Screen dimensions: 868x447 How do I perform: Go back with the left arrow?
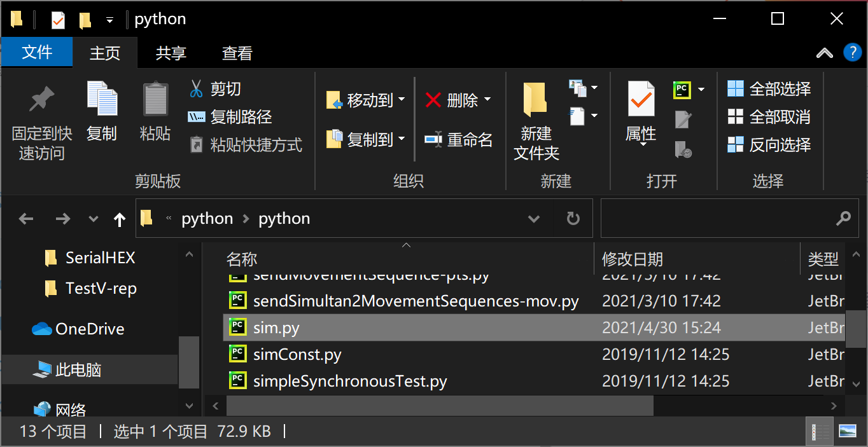tap(26, 219)
